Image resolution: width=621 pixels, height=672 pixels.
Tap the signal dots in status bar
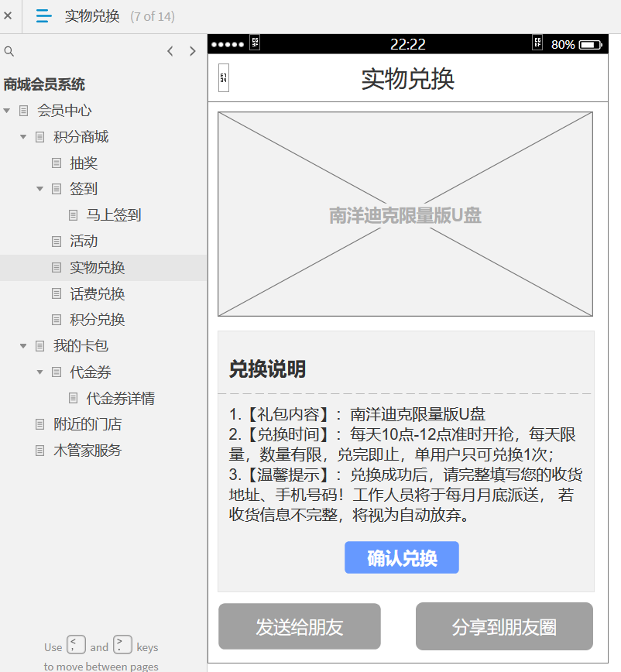tap(228, 45)
